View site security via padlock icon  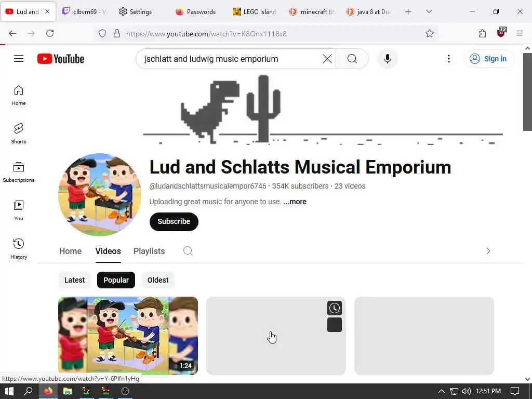pos(117,33)
